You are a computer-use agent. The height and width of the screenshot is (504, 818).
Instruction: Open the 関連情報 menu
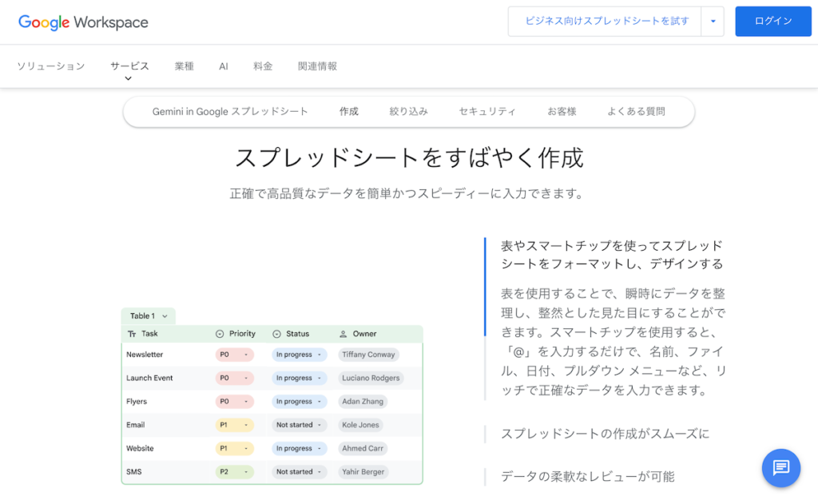(317, 66)
